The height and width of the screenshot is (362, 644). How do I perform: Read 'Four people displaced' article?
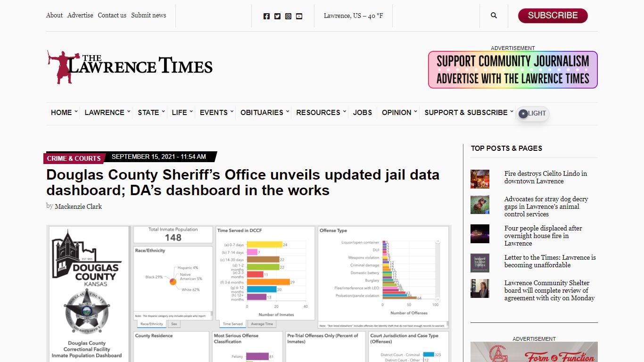tap(543, 236)
